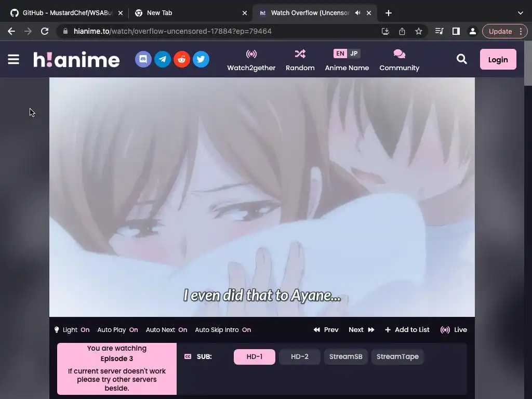Go forward in browser history
This screenshot has height=399, width=532.
point(28,31)
